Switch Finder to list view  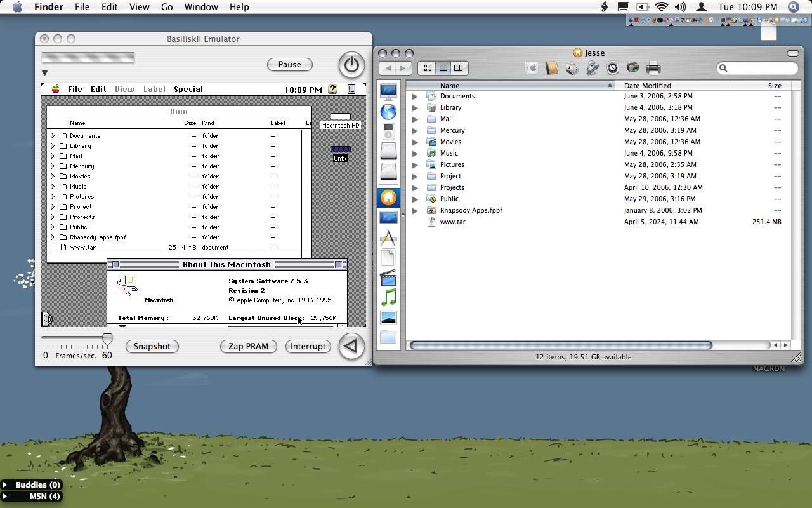point(443,68)
